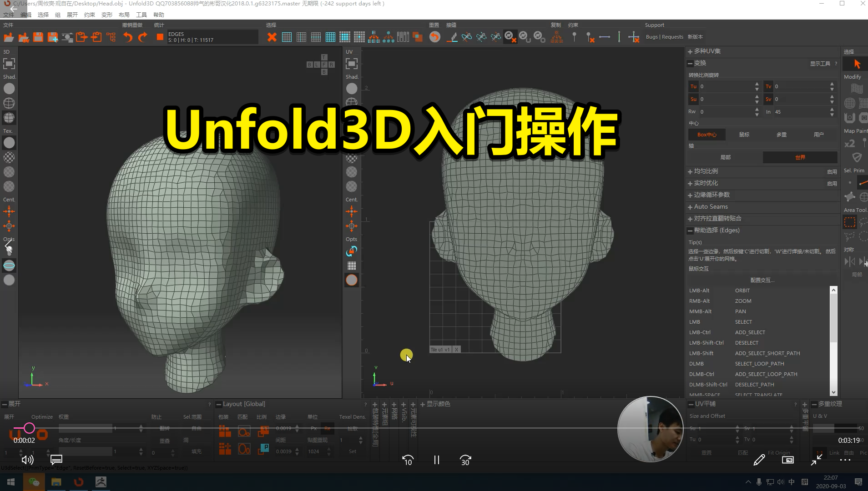868x491 pixels.
Task: Select the orange arrow selection tool
Action: pos(857,64)
